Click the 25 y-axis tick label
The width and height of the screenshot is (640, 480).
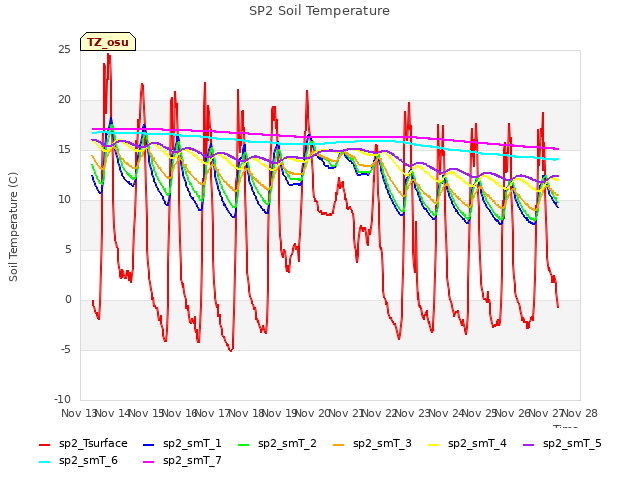64,50
